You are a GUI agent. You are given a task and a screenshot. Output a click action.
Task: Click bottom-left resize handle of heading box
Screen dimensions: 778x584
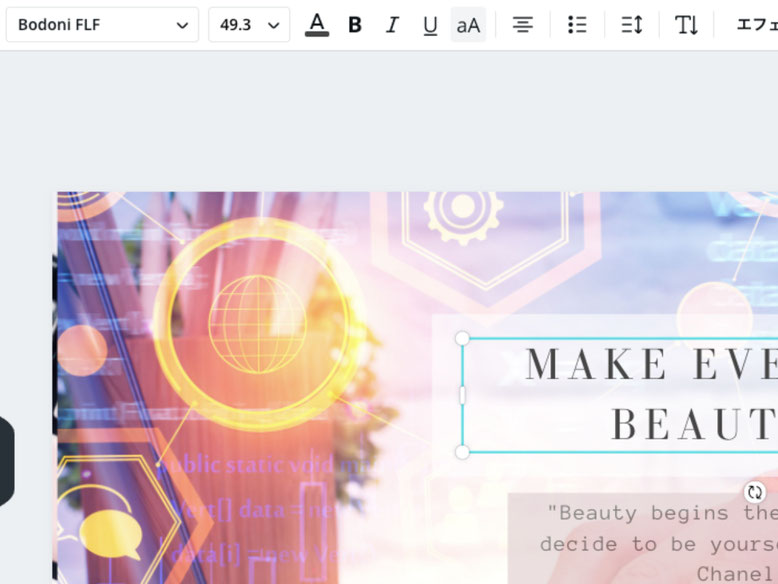click(x=462, y=452)
